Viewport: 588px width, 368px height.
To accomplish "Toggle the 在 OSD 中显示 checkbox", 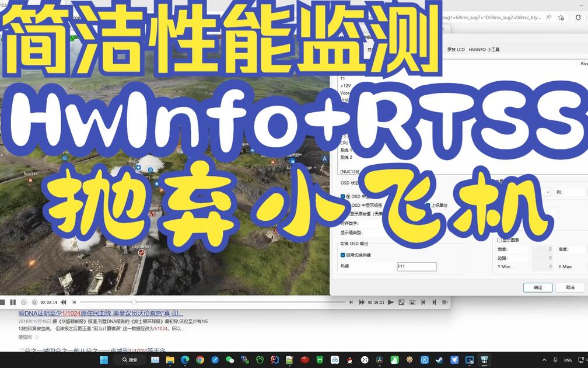I will tap(343, 196).
